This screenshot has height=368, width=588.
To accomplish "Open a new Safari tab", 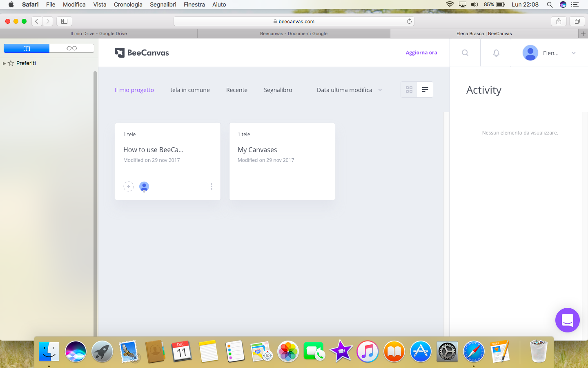I will pyautogui.click(x=583, y=34).
